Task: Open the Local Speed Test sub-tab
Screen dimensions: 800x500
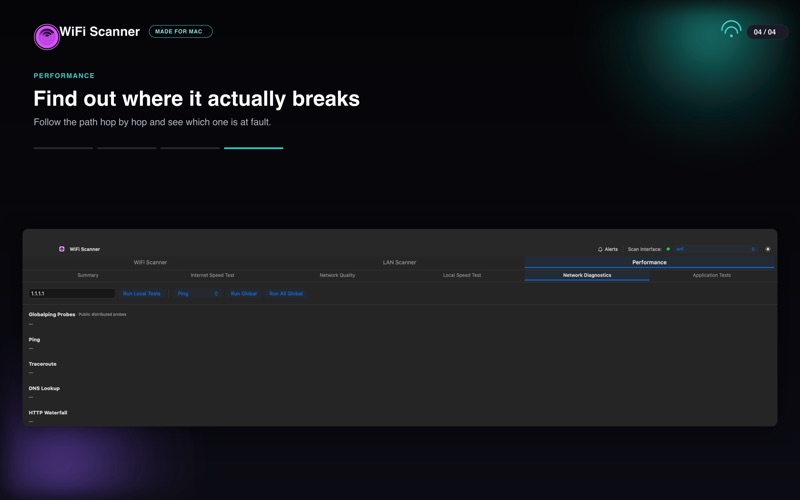Action: [x=462, y=275]
